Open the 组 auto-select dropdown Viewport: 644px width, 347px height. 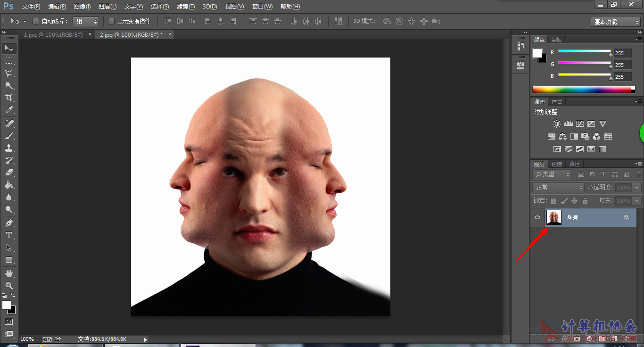[x=86, y=21]
